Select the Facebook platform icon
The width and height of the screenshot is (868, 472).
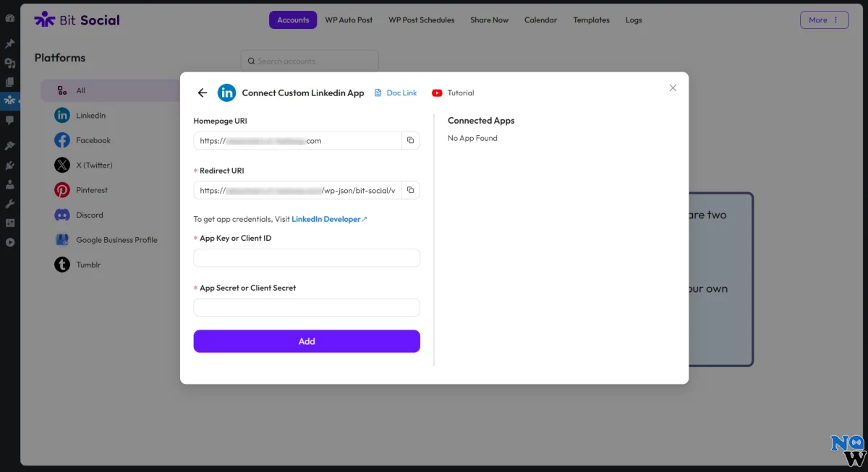(63, 140)
